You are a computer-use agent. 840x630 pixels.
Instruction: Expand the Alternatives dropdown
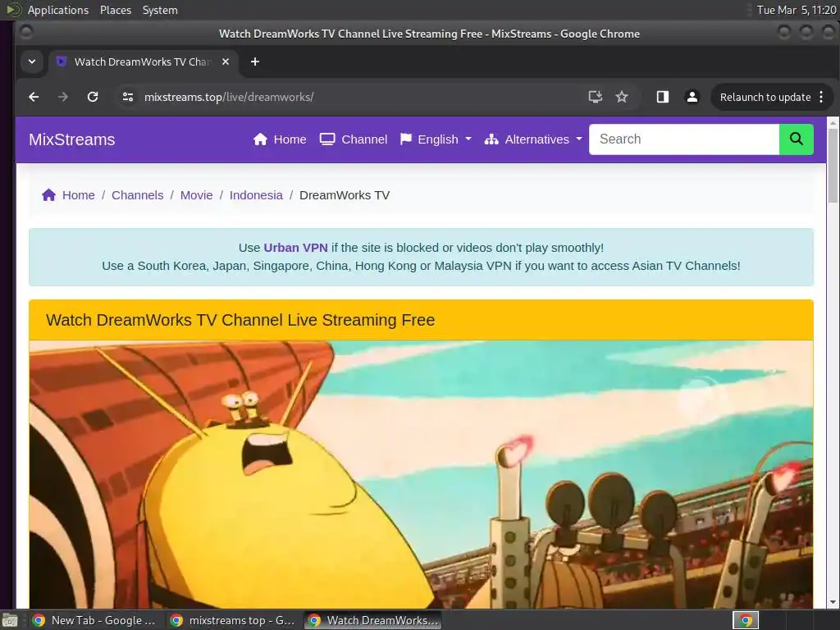point(533,139)
